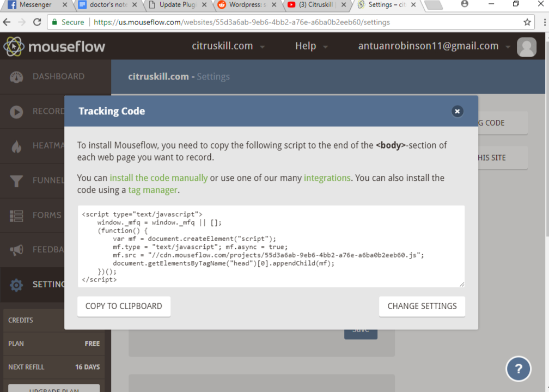
Task: Open the antuanrobinson11@gmail.com account menu
Action: coord(434,46)
